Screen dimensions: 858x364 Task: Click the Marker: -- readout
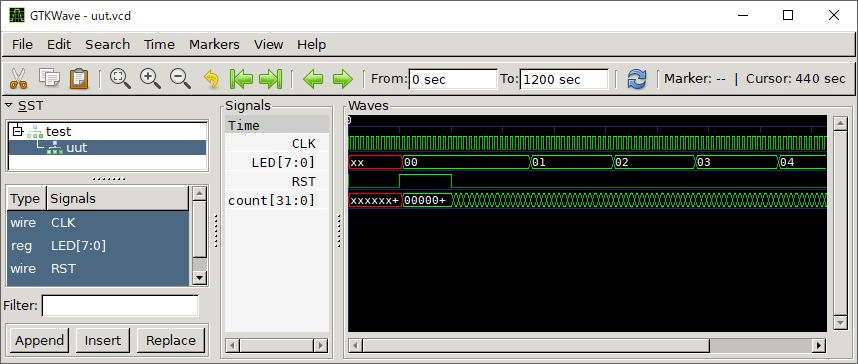(x=694, y=79)
